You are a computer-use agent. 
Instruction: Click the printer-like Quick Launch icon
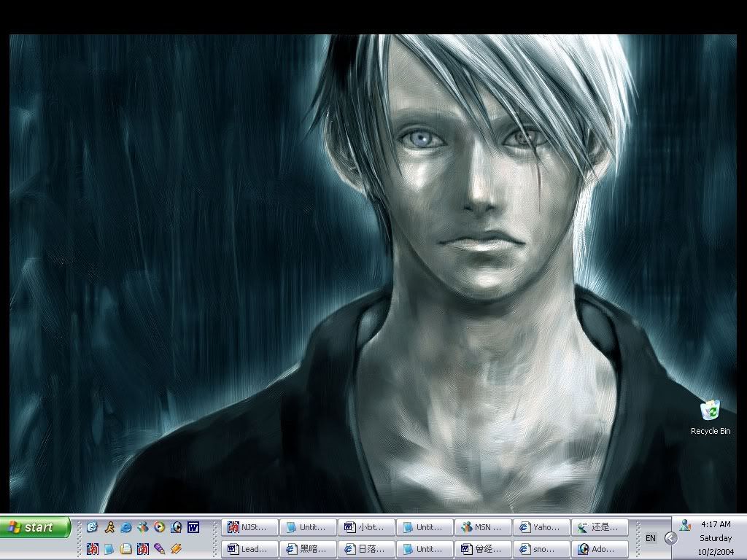tap(126, 549)
